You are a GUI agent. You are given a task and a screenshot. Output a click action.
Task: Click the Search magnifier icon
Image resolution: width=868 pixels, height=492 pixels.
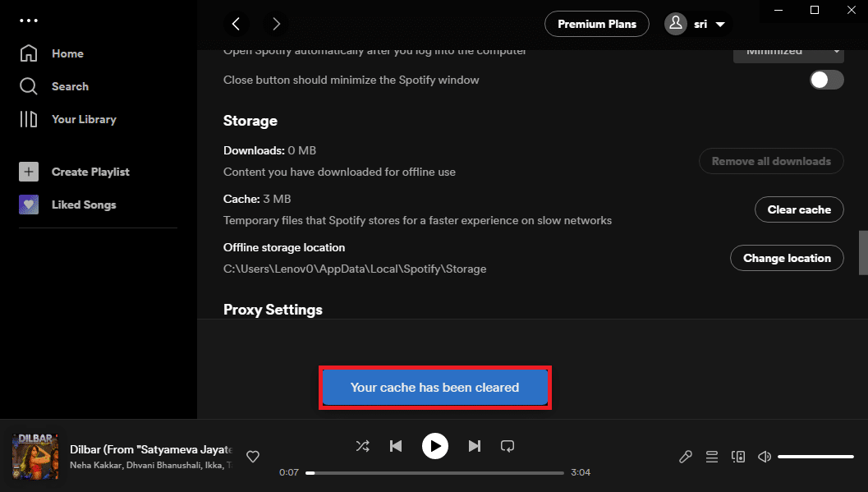point(29,86)
